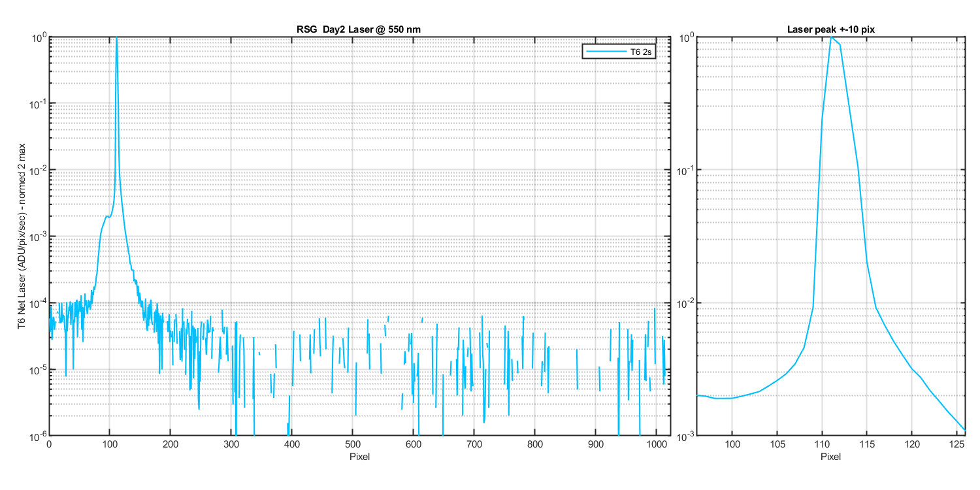The image size is (980, 490).
Task: Click the 10^0 y tick label in the right plot
Action: point(685,36)
